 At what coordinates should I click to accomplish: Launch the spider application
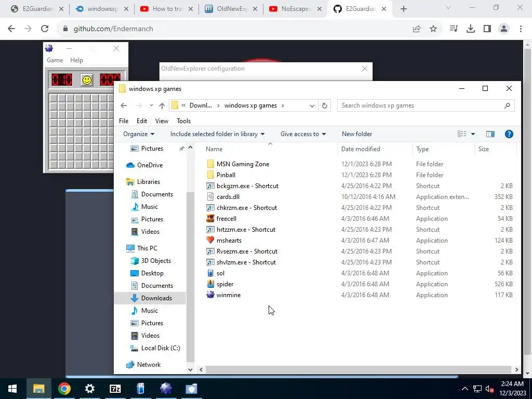(x=224, y=284)
